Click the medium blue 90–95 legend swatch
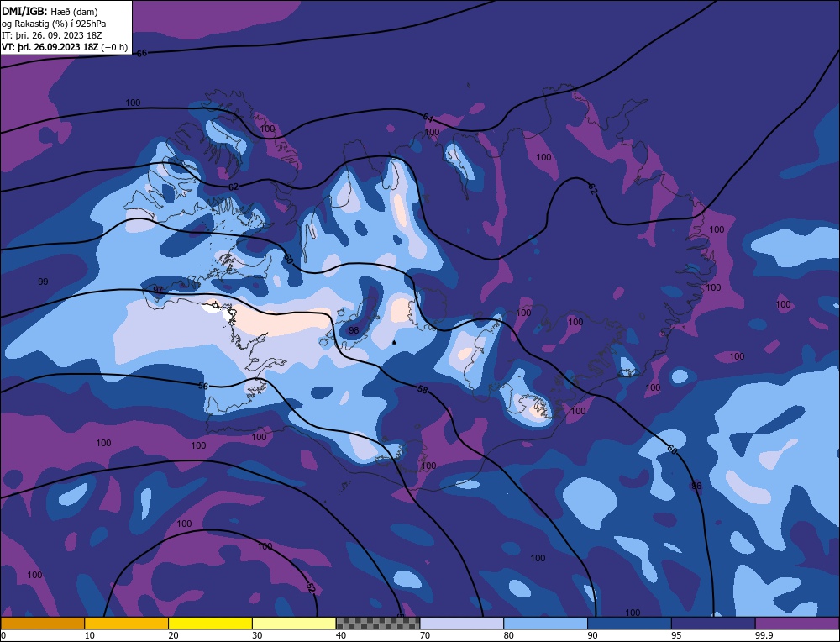The height and width of the screenshot is (642, 840). pos(629,623)
